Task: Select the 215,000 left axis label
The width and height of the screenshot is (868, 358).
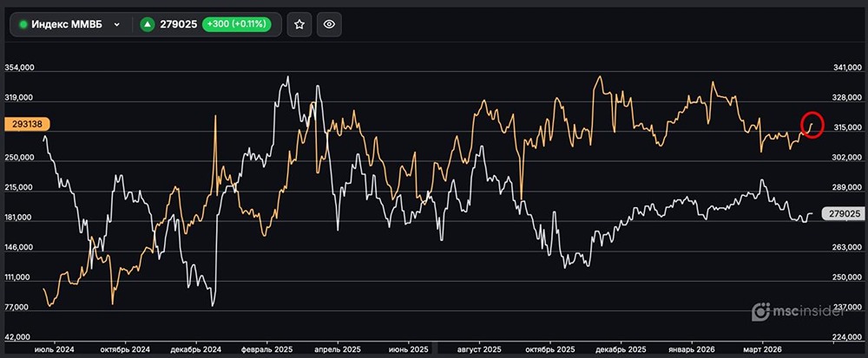Action: [x=19, y=188]
